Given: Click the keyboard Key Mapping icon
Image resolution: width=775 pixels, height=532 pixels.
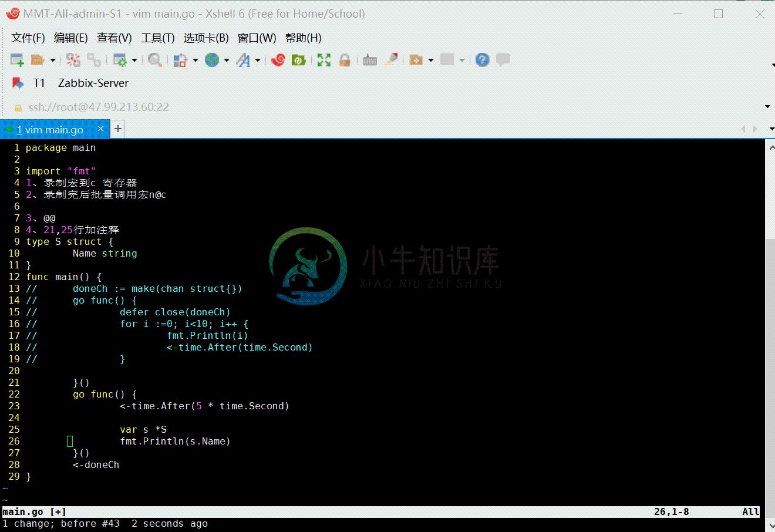Looking at the screenshot, I should pos(370,60).
